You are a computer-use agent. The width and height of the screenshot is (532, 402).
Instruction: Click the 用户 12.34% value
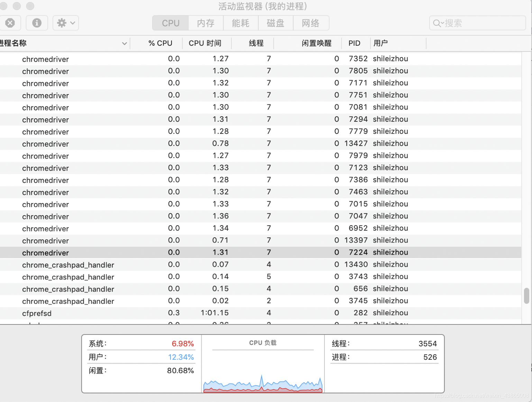181,357
